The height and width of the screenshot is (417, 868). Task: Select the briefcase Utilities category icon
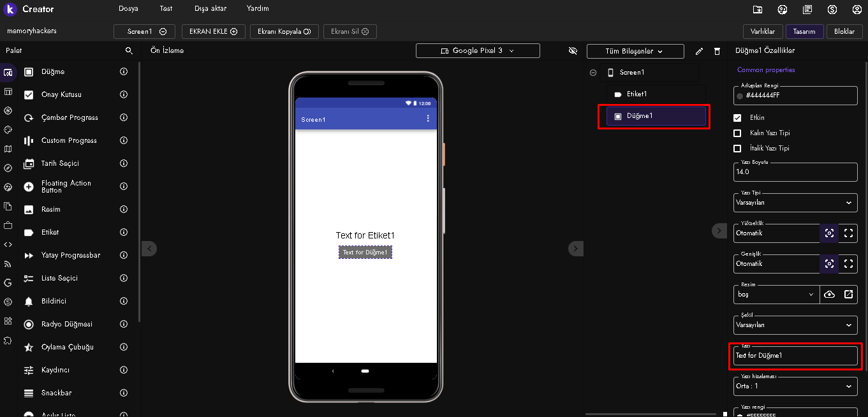coord(8,225)
